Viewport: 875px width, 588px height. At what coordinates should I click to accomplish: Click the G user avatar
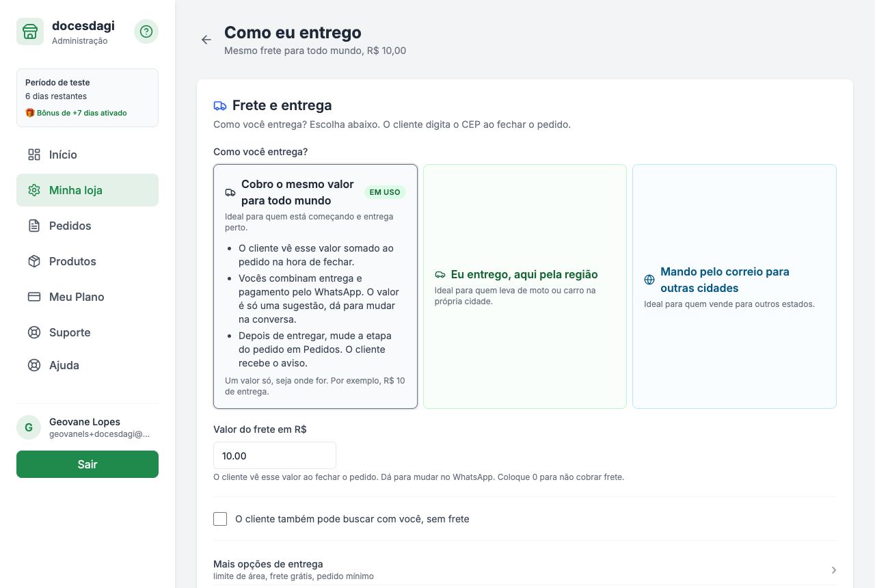(29, 427)
